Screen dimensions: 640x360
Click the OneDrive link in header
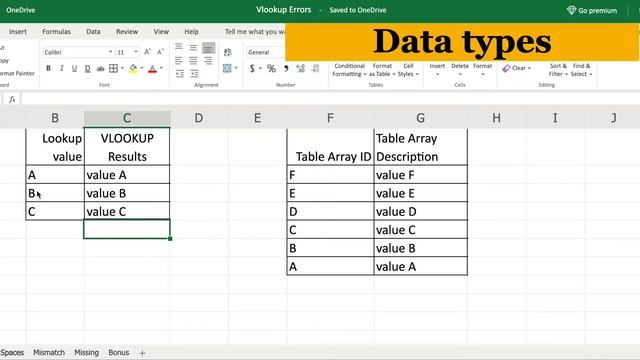(x=20, y=10)
